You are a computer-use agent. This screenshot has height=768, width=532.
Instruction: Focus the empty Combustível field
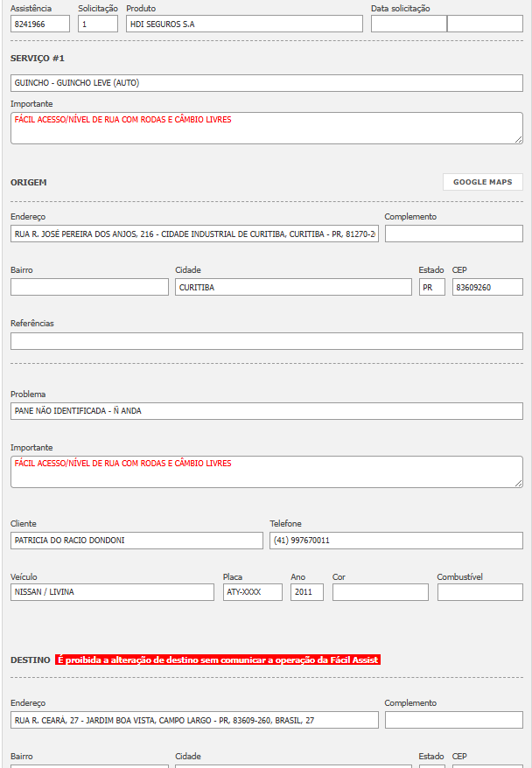(479, 592)
